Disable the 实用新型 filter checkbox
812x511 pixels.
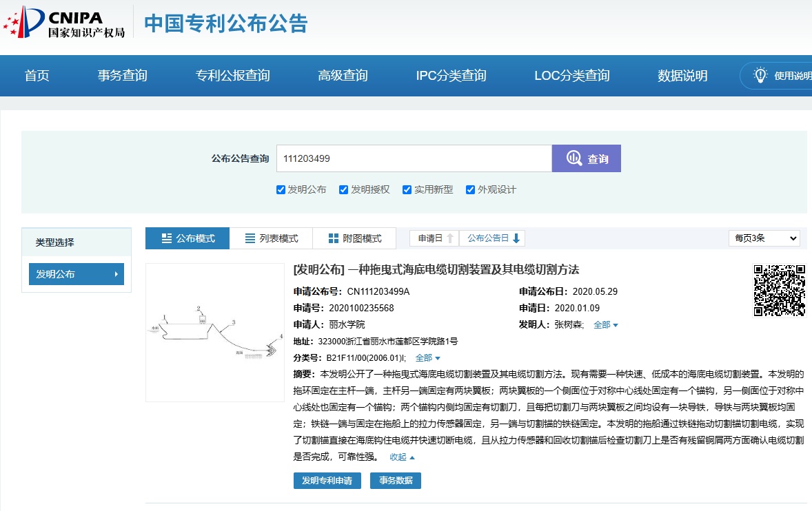[x=407, y=189]
